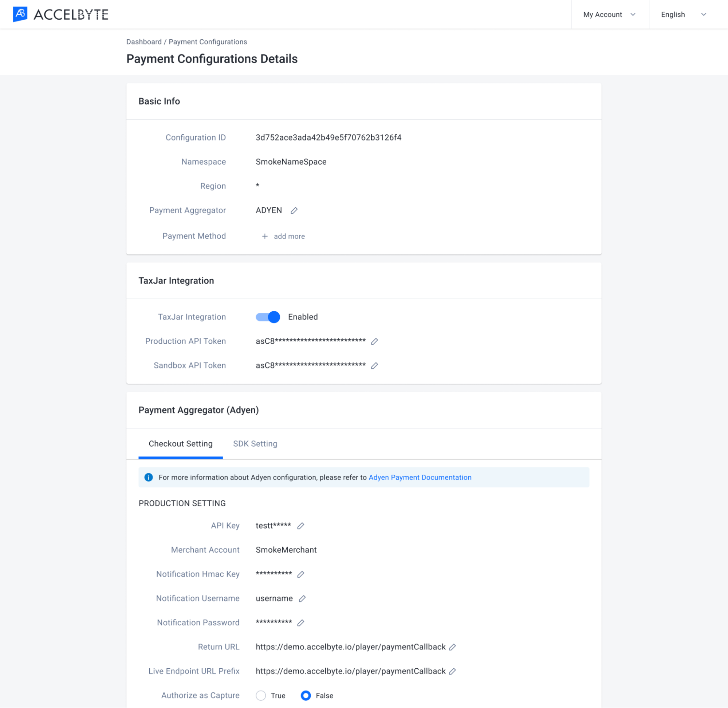
Task: Edit the Sandbox API Token
Action: tap(375, 365)
